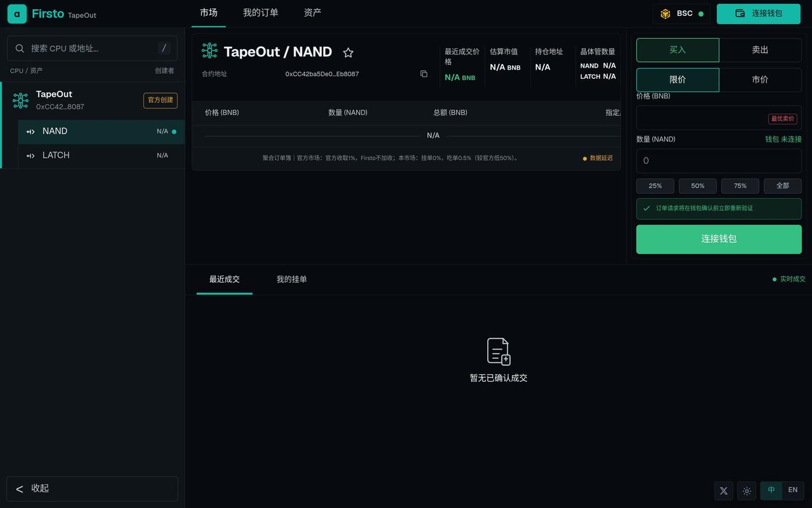Screen dimensions: 812x508
Task: Click the 暂无已确认成交 message
Action: [499, 378]
